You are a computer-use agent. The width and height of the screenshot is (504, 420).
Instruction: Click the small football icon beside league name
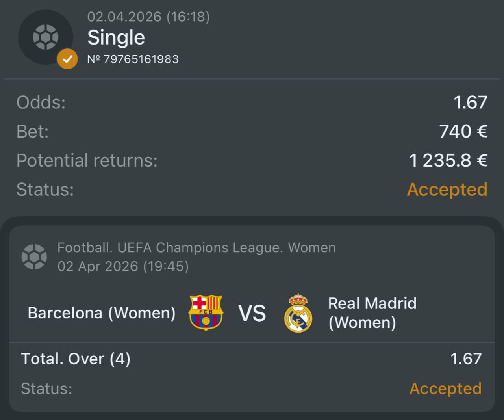[34, 257]
